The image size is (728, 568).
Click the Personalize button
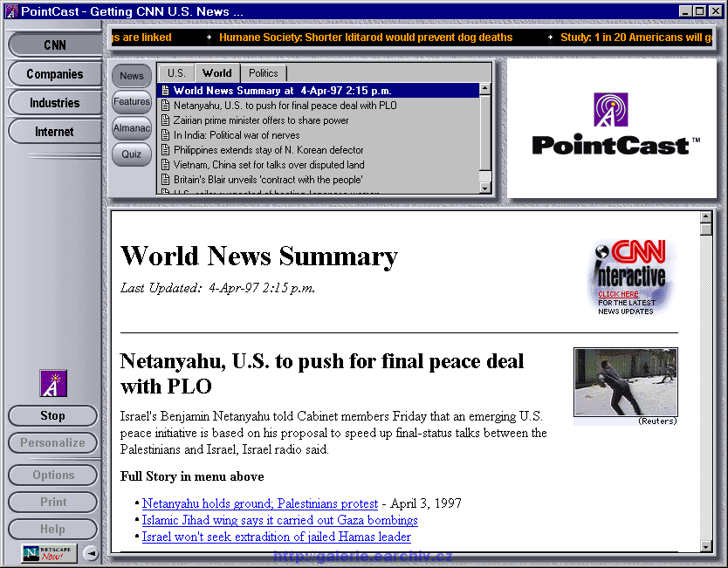[52, 442]
